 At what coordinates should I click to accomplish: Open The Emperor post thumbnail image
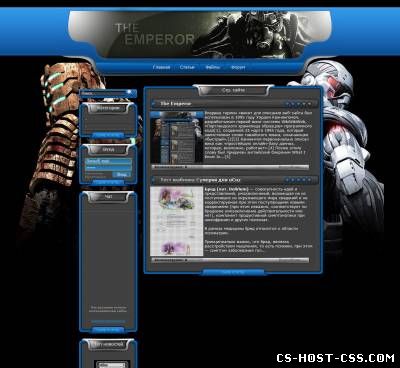coord(177,137)
